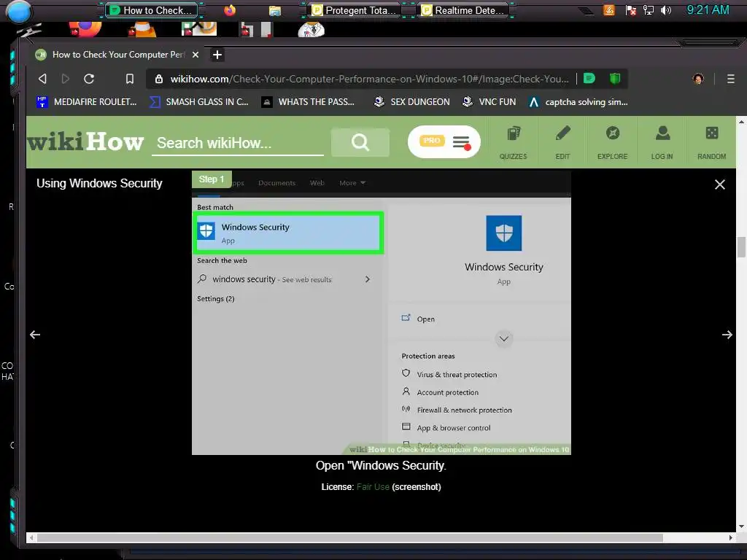Click the vertical scrollbar thumb
Image resolution: width=747 pixels, height=560 pixels.
coord(741,246)
